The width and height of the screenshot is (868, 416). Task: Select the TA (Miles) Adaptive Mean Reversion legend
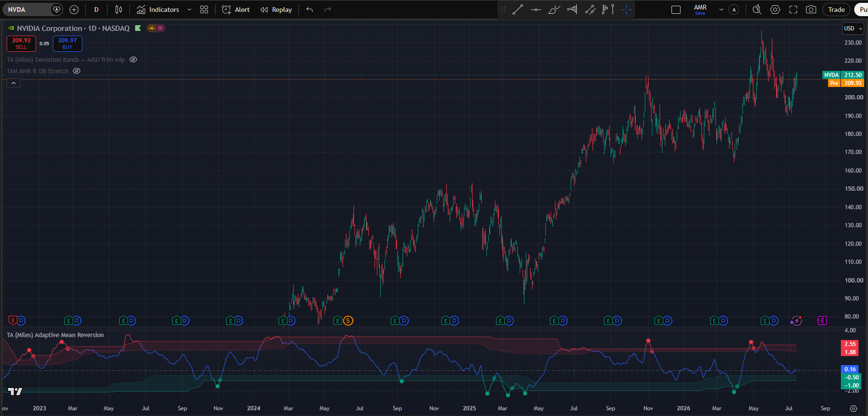tap(55, 335)
